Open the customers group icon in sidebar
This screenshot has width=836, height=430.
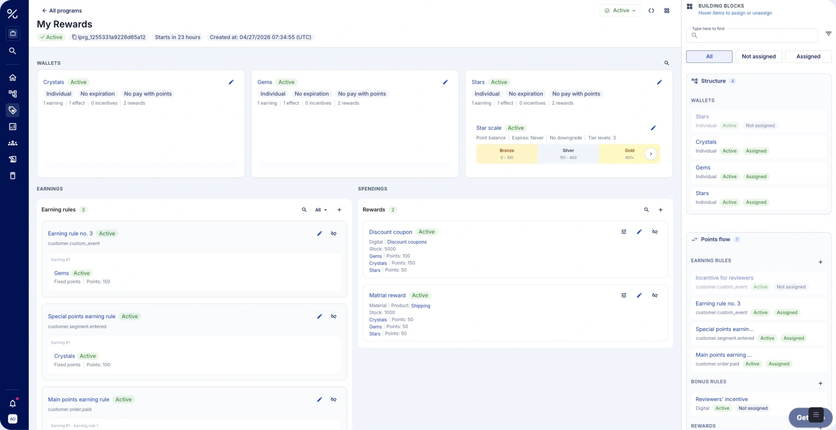(13, 143)
